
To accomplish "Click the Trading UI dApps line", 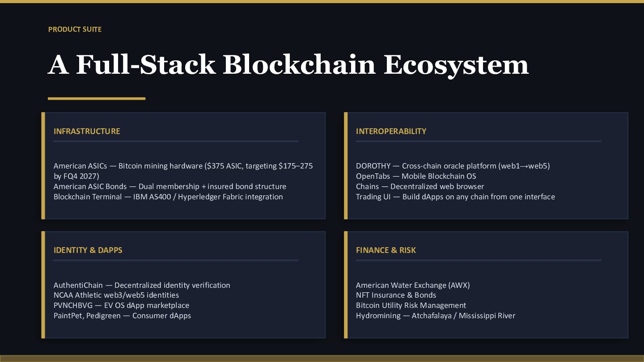I will pos(455,197).
